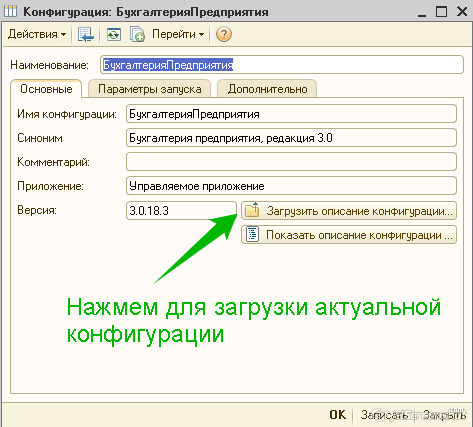This screenshot has height=427, width=473.
Task: Click the Версия field showing 3.0.18.3
Action: [x=181, y=210]
